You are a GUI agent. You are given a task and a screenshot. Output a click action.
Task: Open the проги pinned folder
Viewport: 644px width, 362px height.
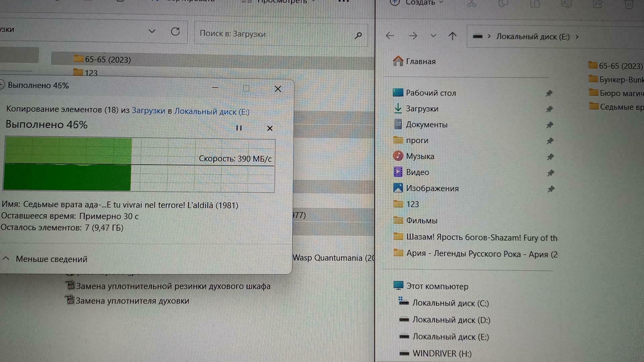click(x=411, y=140)
